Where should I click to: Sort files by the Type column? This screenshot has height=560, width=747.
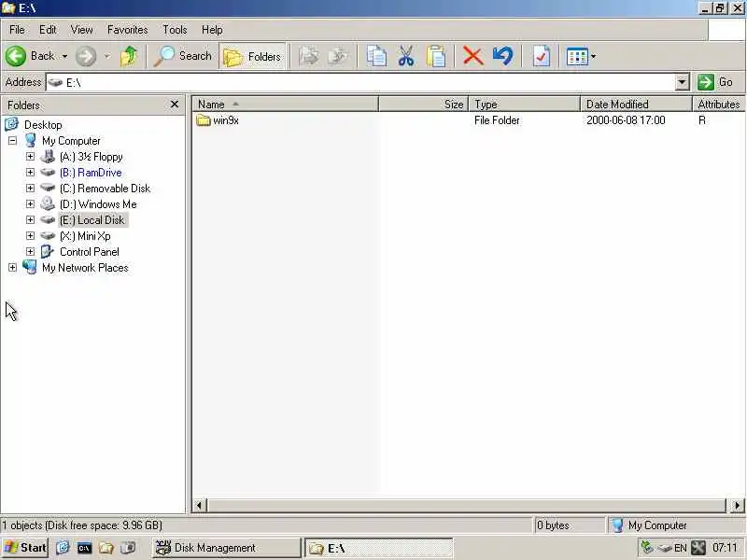point(525,105)
